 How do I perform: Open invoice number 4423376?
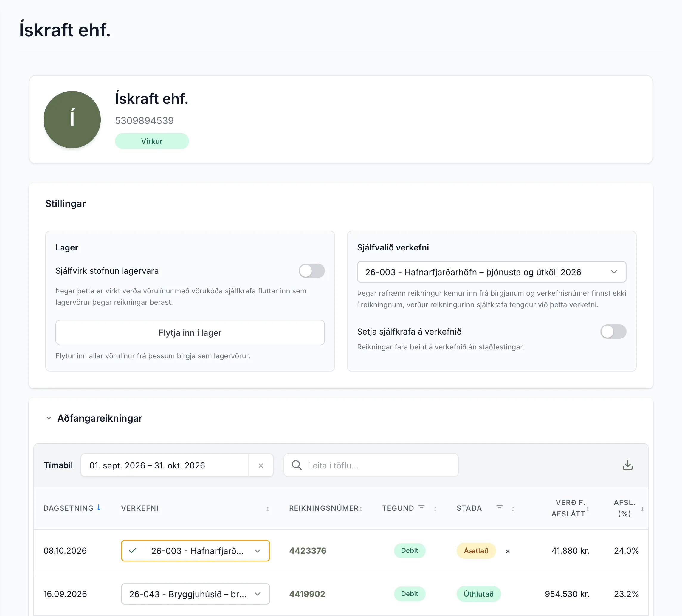click(x=308, y=551)
